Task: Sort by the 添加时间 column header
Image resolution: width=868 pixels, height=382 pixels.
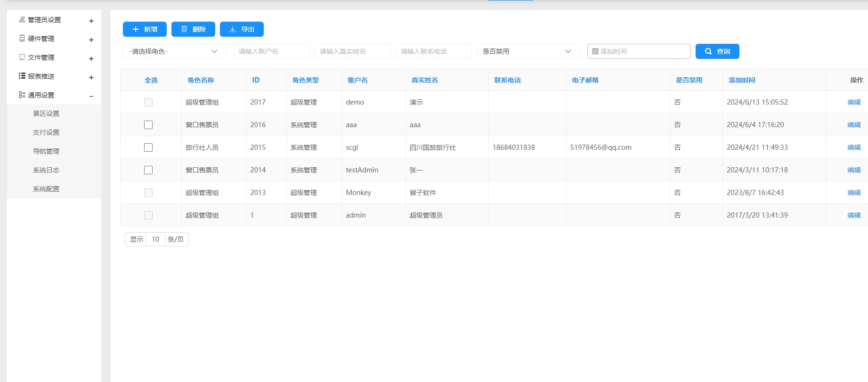Action: pos(742,80)
